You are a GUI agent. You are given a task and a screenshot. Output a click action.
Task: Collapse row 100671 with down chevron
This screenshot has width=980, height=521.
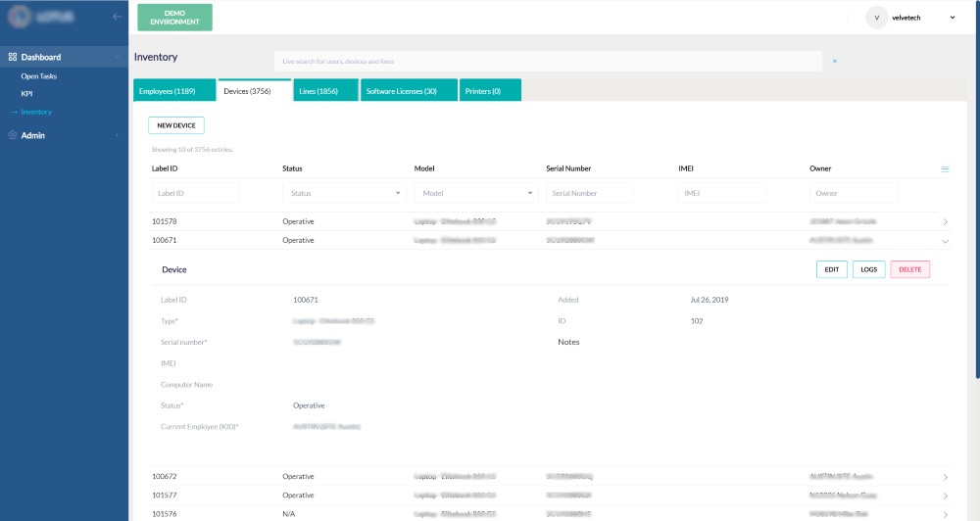coord(945,241)
